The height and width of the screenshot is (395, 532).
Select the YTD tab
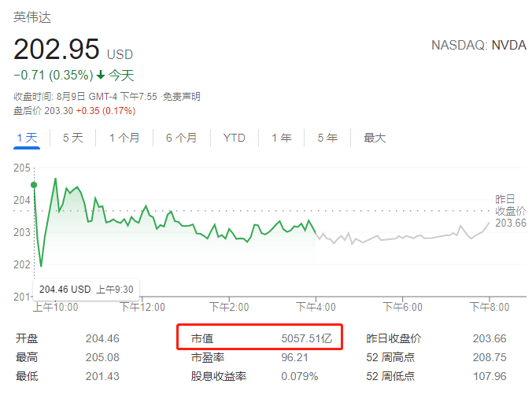point(234,138)
